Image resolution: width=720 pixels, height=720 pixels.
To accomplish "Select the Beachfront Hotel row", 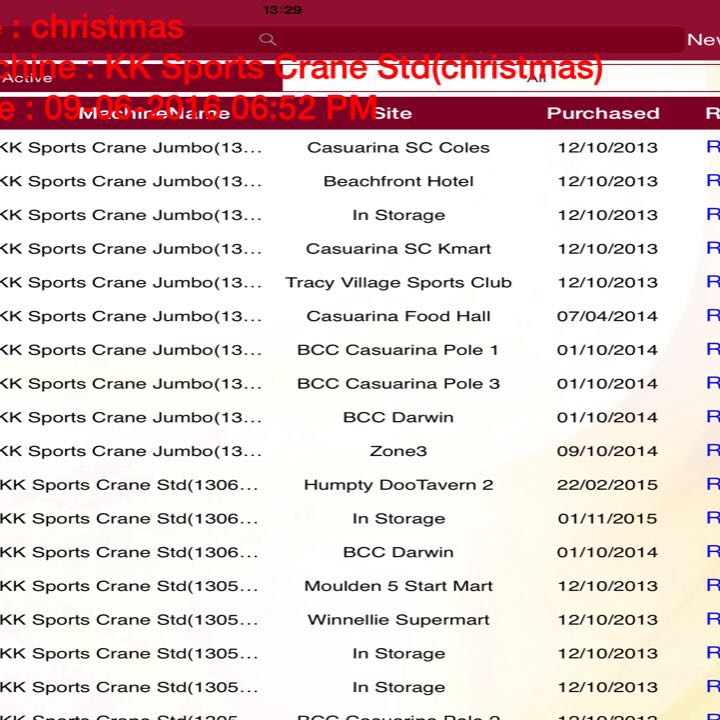I will (398, 181).
